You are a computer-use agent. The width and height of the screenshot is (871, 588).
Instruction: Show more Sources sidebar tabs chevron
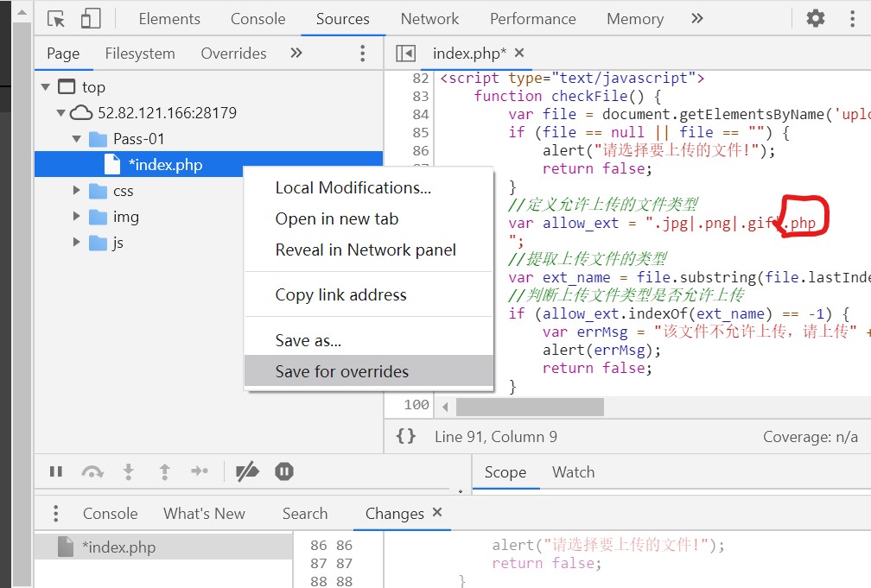pos(296,53)
